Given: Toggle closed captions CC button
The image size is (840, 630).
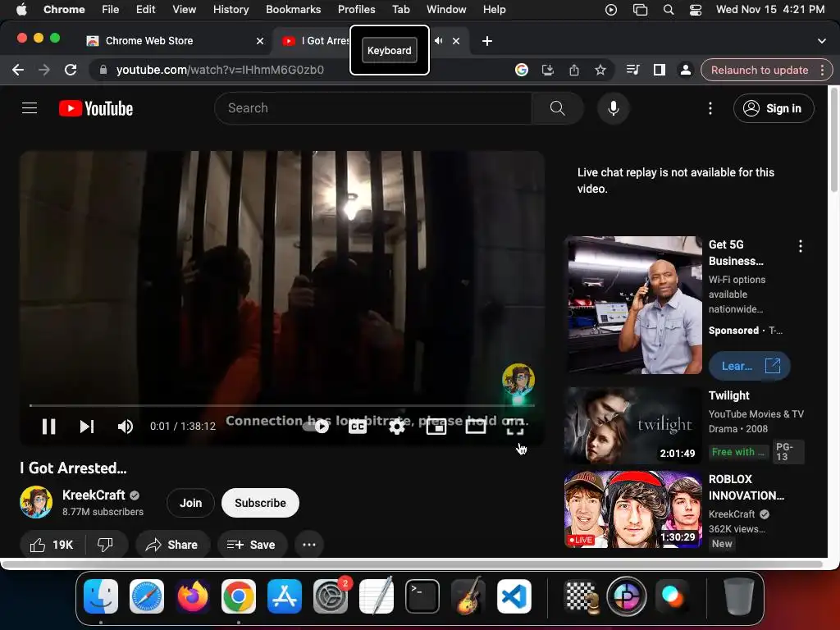Looking at the screenshot, I should 358,427.
